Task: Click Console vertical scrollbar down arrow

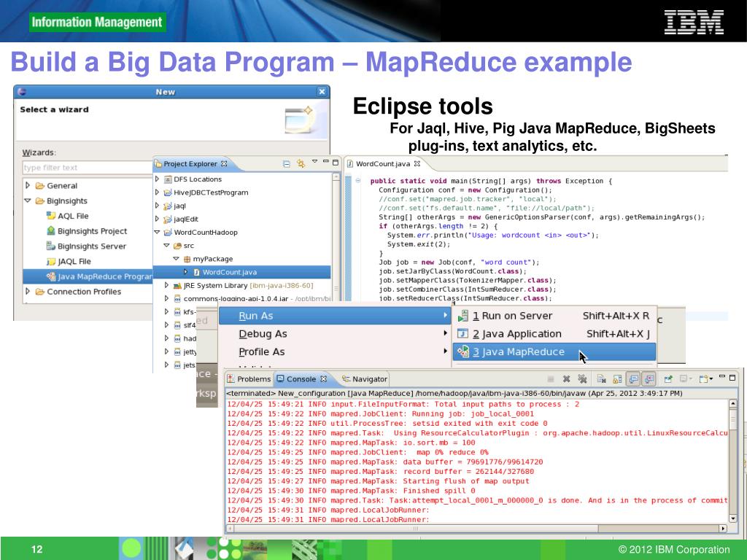Action: [732, 518]
